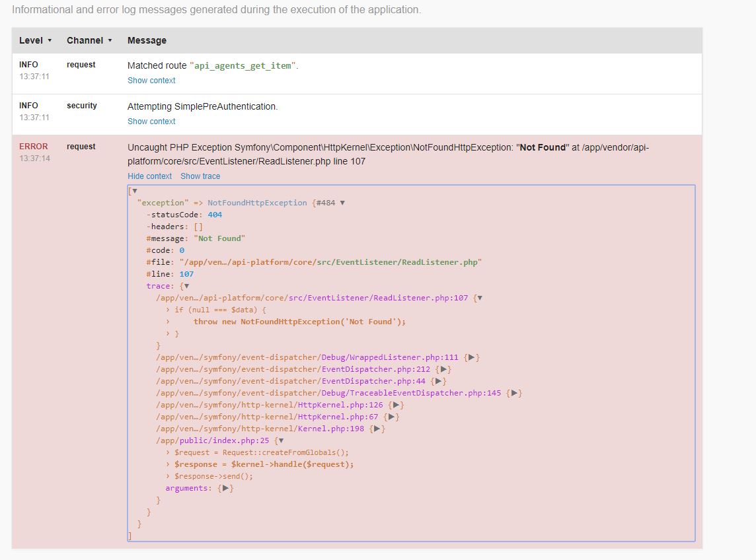Show context for the Matched route entry

[x=151, y=80]
